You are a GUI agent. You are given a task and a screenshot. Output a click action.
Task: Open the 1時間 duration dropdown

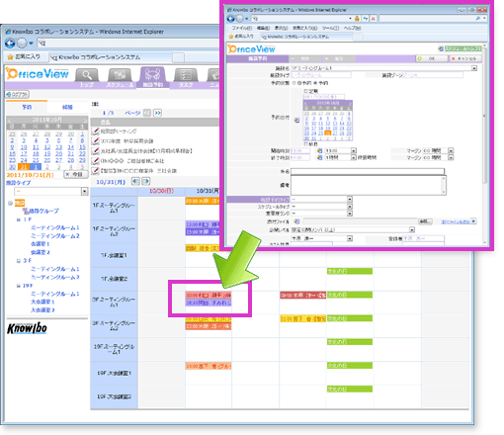click(x=354, y=157)
